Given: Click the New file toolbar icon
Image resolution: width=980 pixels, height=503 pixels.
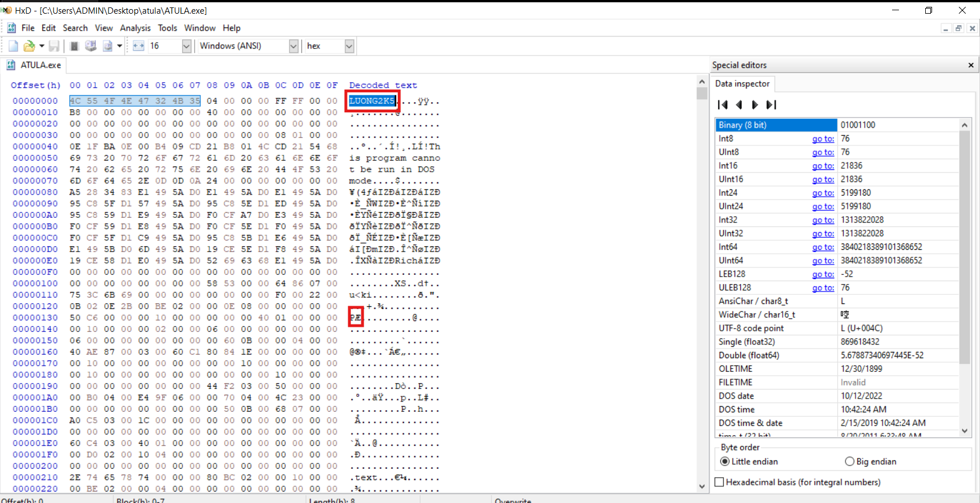Looking at the screenshot, I should (13, 46).
